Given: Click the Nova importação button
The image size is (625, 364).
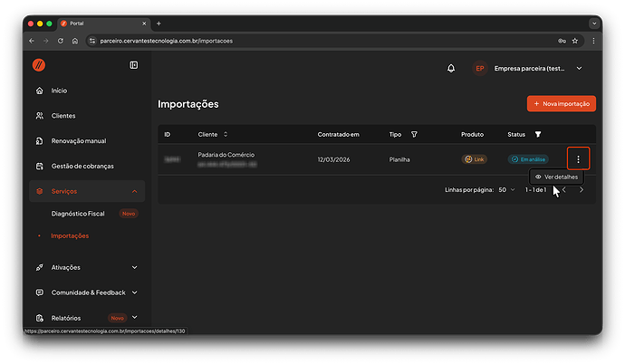Looking at the screenshot, I should pyautogui.click(x=561, y=103).
